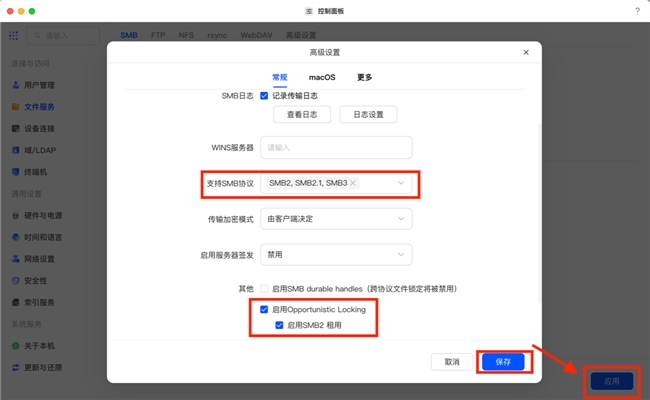
Task: Open 安全性 in the sidebar
Action: click(35, 281)
